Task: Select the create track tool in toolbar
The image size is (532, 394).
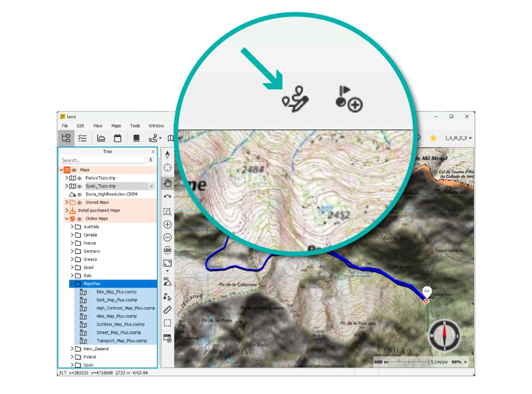Action: coord(153,138)
